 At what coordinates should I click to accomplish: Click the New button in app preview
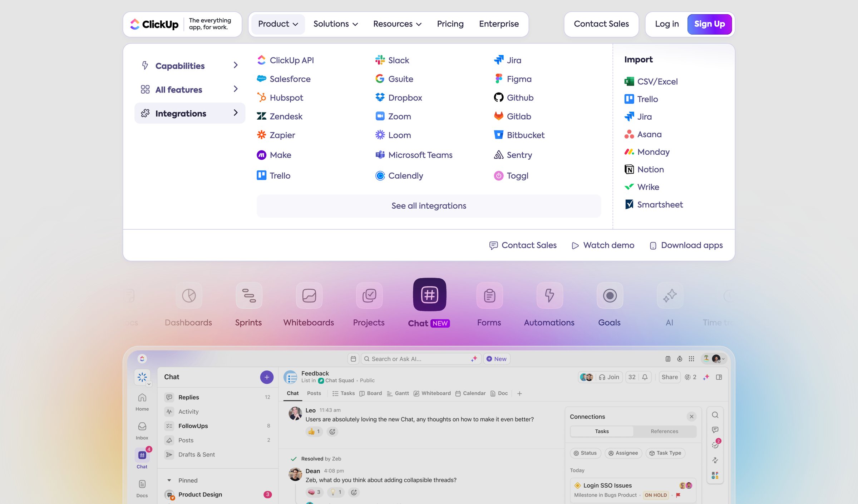point(497,359)
